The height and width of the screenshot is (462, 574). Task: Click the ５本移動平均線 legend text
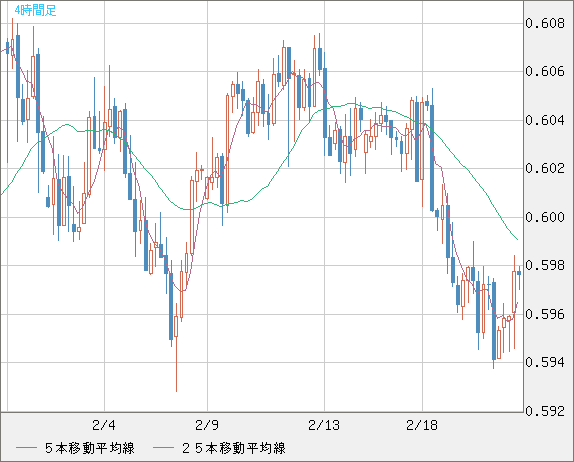coord(90,448)
